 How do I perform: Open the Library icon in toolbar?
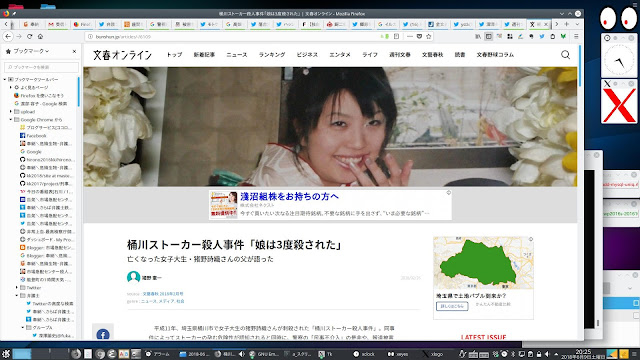click(x=478, y=36)
